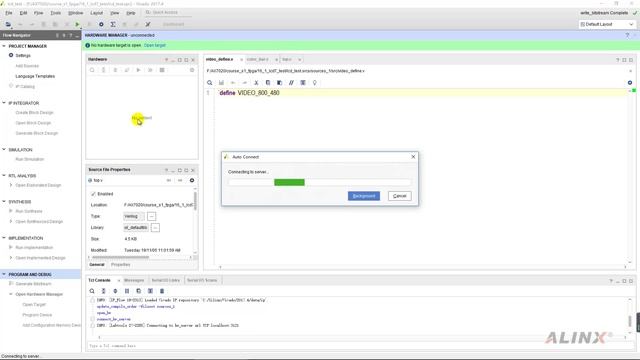Click the copy icon in Tcl Console toolbar
Image resolution: width=640 pixels, height=360 pixels.
click(139, 291)
